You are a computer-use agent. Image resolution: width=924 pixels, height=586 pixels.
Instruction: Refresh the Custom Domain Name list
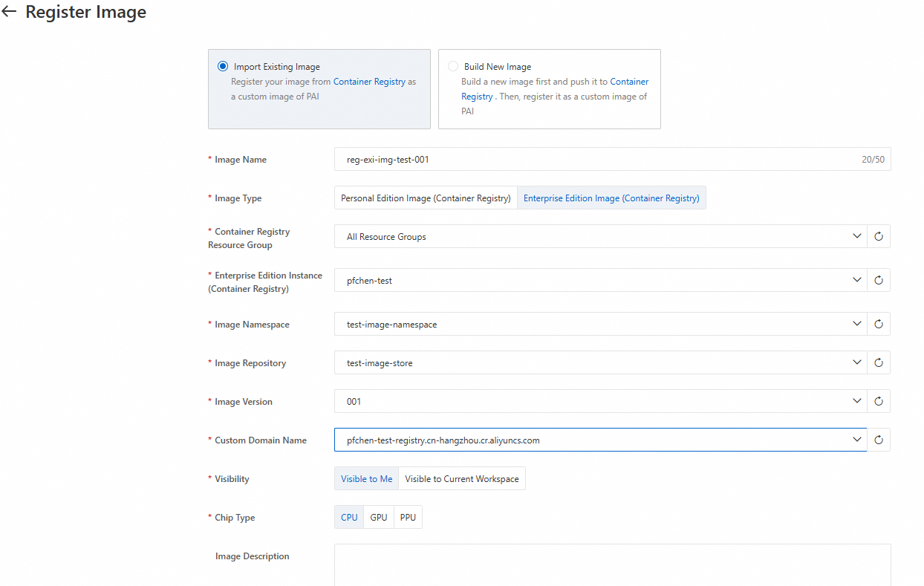click(879, 440)
